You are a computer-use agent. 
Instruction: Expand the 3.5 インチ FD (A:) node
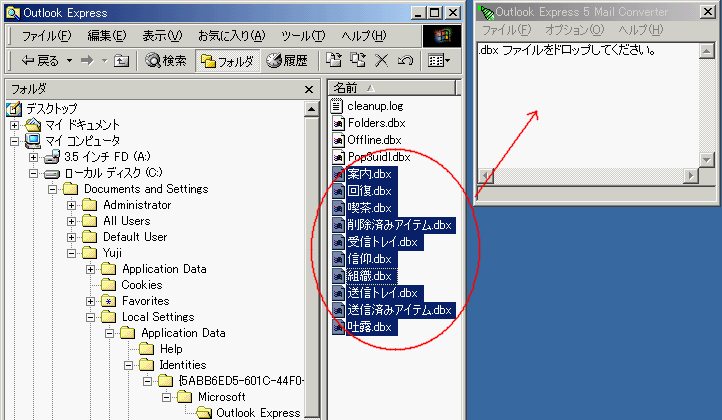33,157
